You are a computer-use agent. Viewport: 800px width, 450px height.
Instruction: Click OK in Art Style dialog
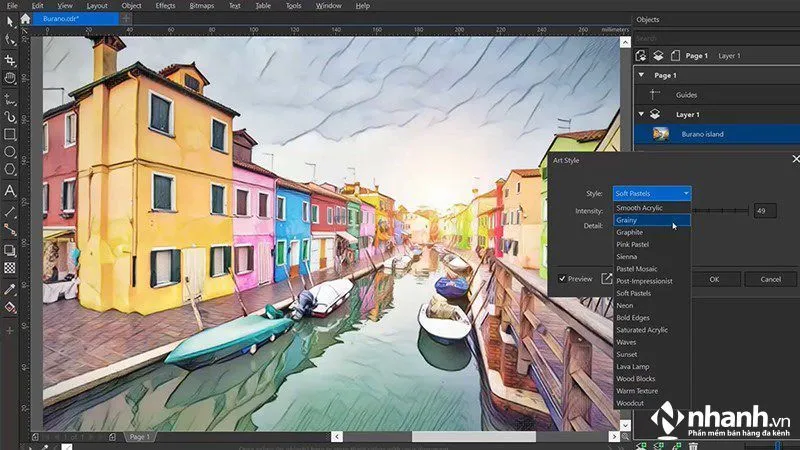click(714, 279)
